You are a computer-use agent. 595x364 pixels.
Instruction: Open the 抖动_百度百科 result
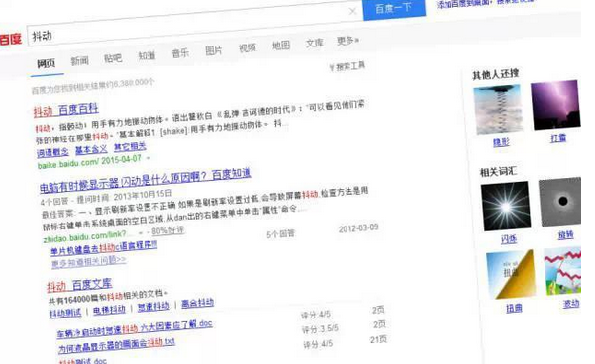pos(65,110)
